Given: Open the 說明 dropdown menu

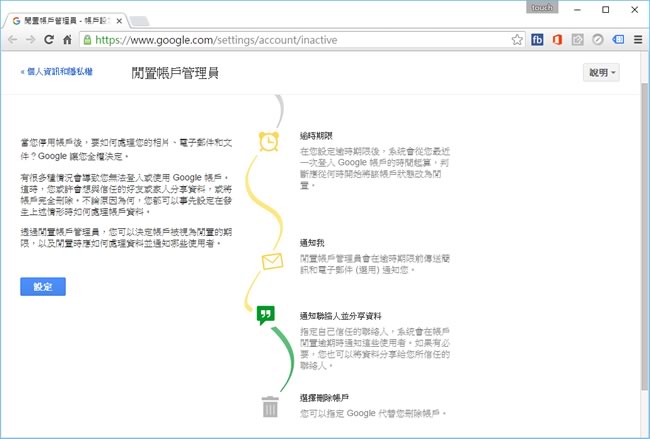Looking at the screenshot, I should [x=601, y=73].
